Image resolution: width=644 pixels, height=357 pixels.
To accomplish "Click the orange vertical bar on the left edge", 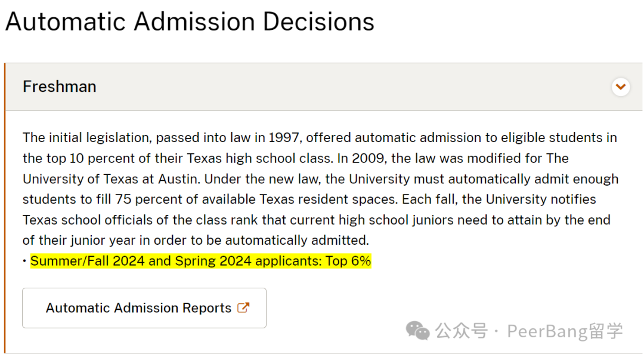I will pos(5,208).
